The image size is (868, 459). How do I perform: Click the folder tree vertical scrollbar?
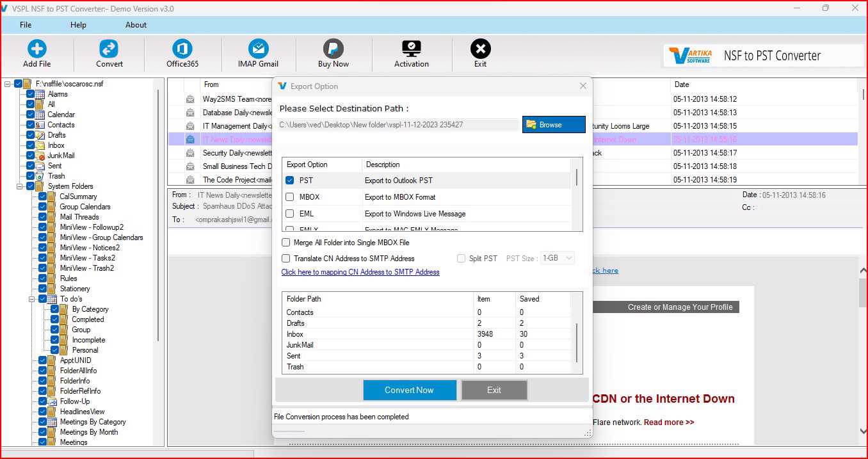[157, 214]
